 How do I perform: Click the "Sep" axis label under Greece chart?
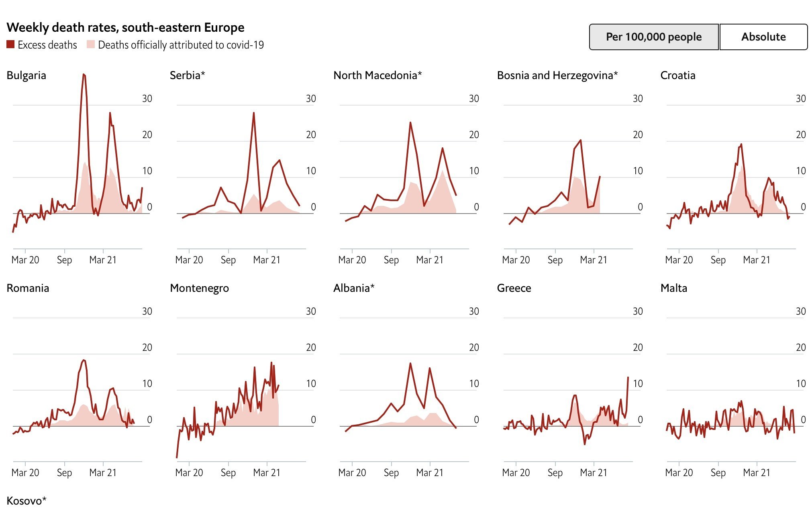(555, 473)
